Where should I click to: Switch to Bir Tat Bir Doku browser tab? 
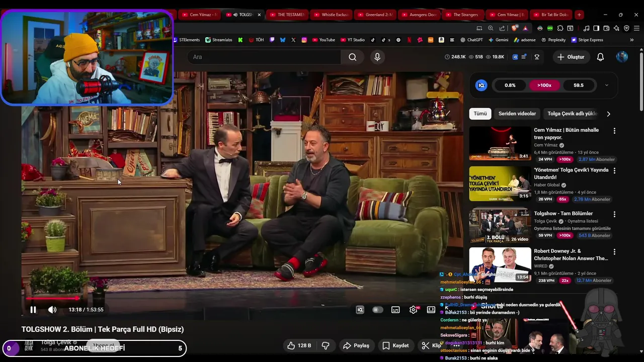(x=550, y=15)
